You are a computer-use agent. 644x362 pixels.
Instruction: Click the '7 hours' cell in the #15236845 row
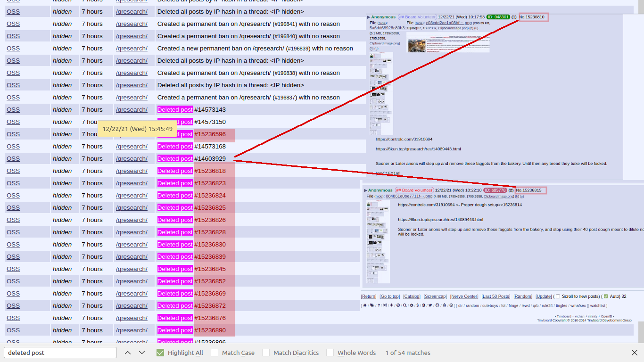click(x=92, y=269)
